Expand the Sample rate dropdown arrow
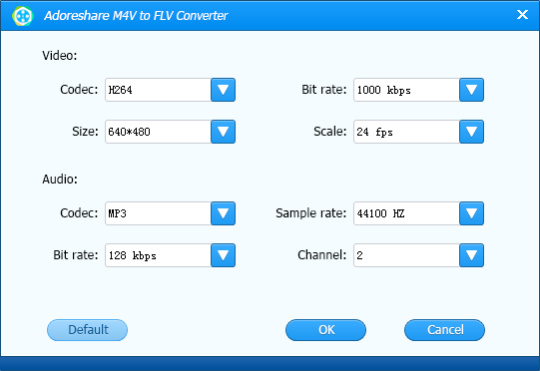540x371 pixels. point(471,213)
